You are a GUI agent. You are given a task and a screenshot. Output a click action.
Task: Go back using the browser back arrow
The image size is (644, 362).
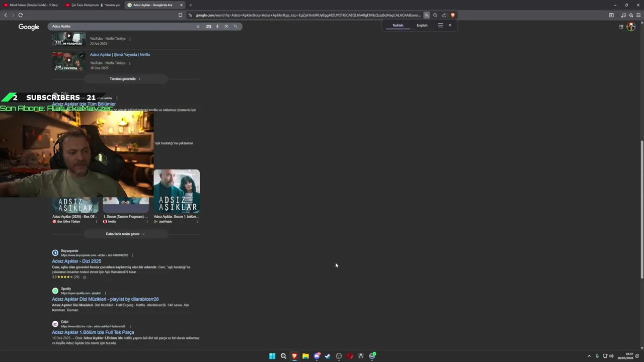pos(6,15)
